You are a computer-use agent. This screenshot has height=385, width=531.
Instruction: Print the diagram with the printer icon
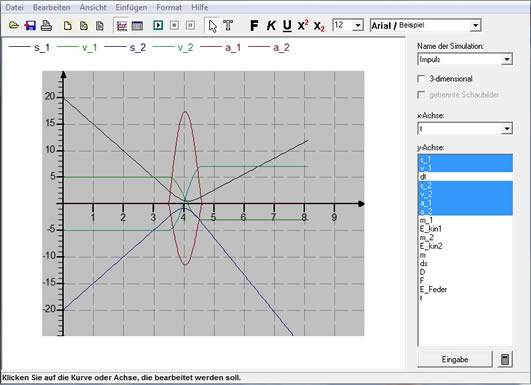(x=46, y=25)
